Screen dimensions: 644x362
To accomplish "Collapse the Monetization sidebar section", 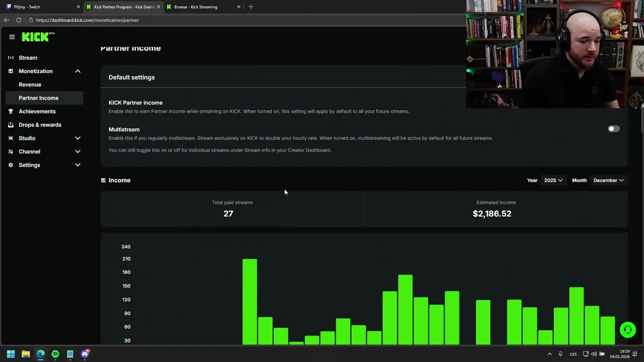I will click(x=78, y=71).
